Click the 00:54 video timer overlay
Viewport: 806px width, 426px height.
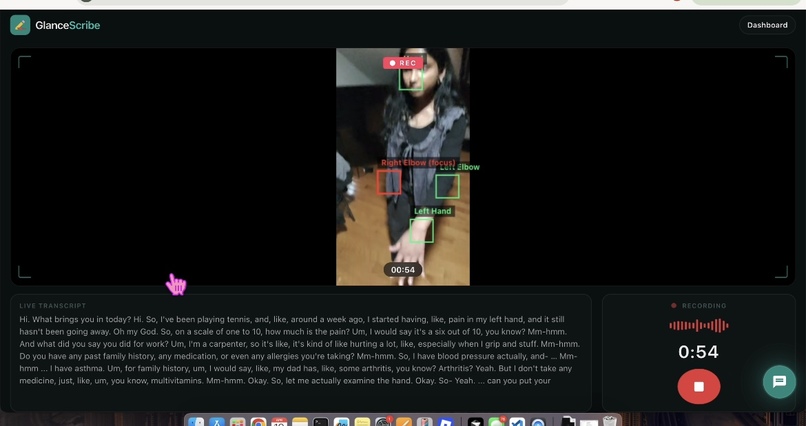pos(402,270)
